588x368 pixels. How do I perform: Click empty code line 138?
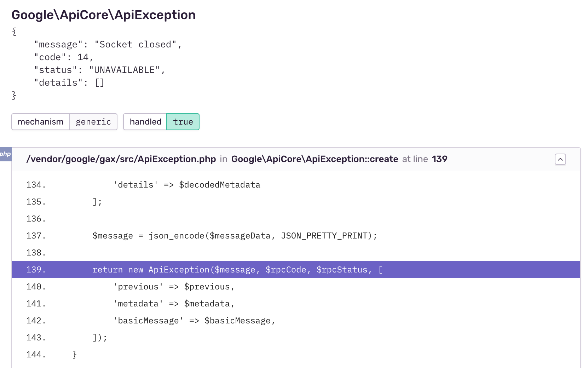[296, 253]
